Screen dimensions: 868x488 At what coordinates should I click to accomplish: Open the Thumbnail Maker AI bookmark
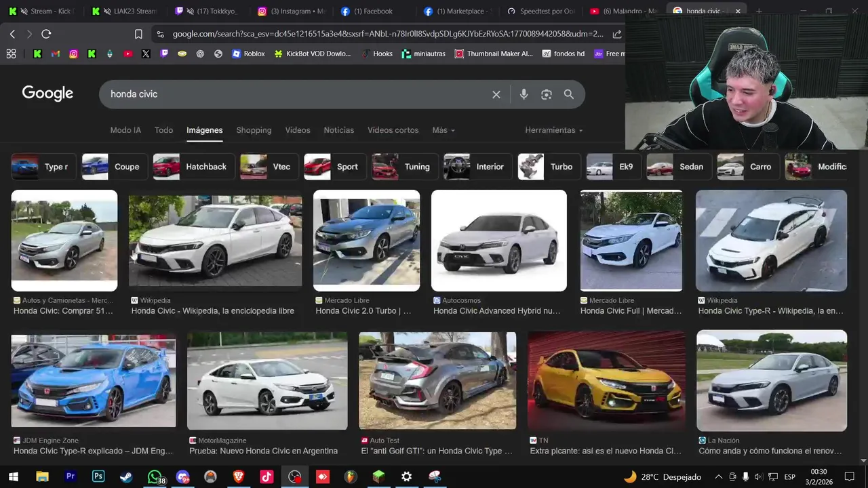click(x=494, y=54)
